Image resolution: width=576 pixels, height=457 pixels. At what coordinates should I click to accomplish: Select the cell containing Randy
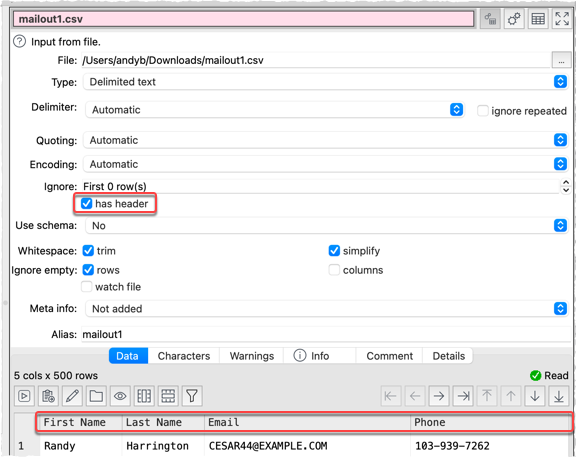(x=80, y=446)
